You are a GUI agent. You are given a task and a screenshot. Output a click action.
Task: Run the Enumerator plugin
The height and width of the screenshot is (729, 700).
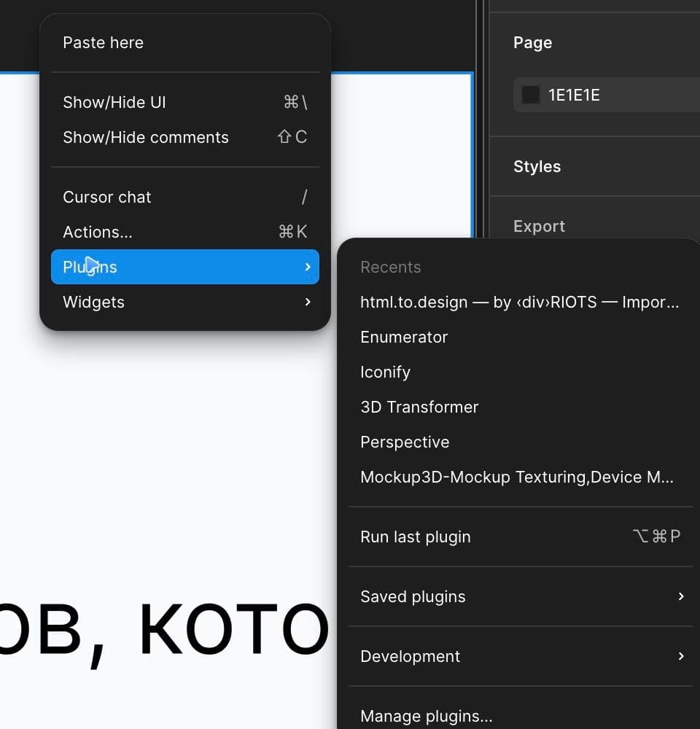click(520, 337)
